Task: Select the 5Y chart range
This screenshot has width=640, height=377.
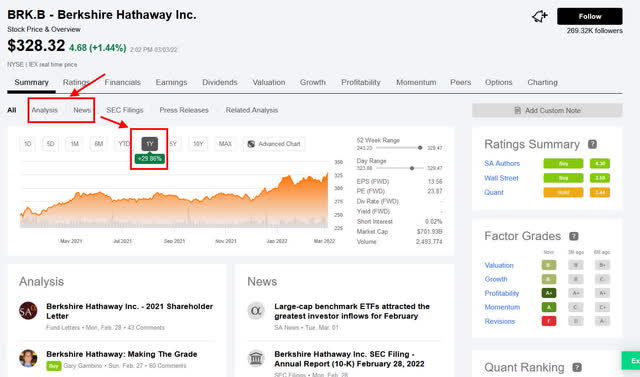Action: pos(173,144)
